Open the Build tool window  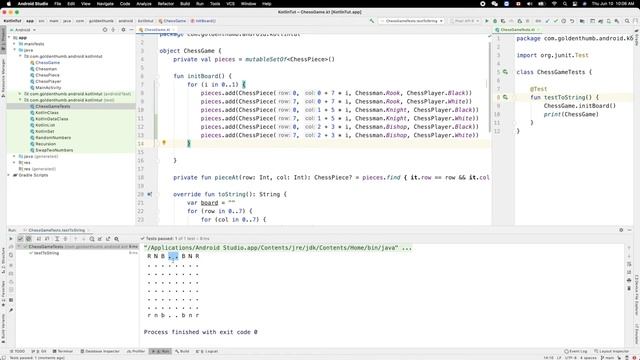point(182,351)
